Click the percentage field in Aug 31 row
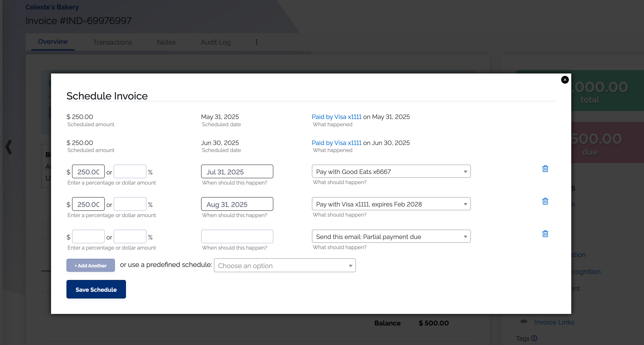Screen dimensions: 644x345 130,204
